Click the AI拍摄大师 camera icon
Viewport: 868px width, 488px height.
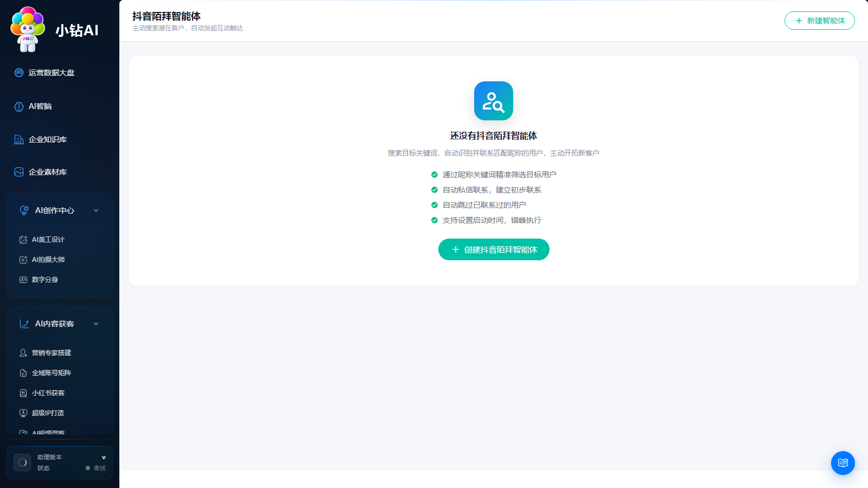tap(23, 260)
